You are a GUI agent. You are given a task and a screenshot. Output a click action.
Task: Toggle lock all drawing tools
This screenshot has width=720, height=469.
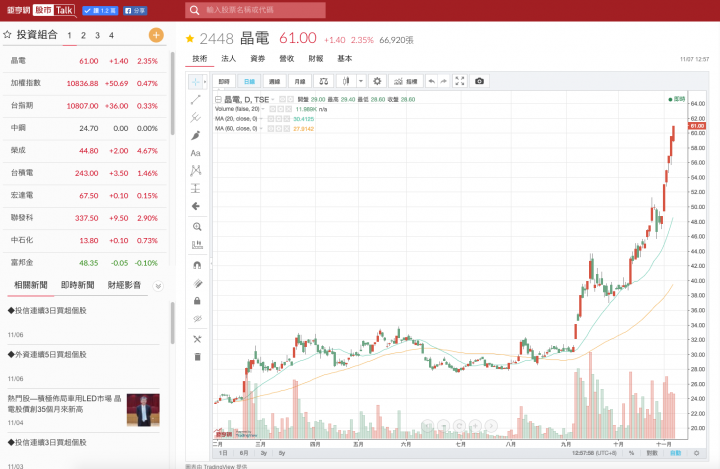click(197, 301)
